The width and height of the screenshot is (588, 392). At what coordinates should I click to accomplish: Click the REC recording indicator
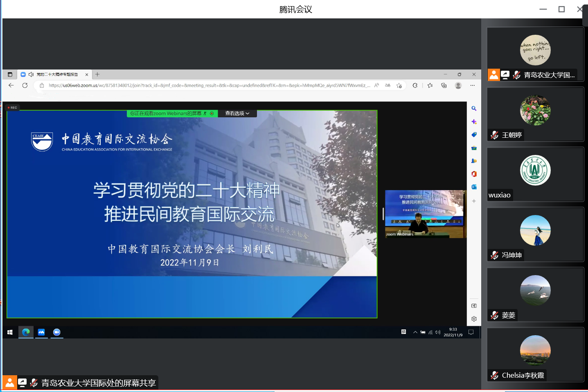click(x=12, y=108)
